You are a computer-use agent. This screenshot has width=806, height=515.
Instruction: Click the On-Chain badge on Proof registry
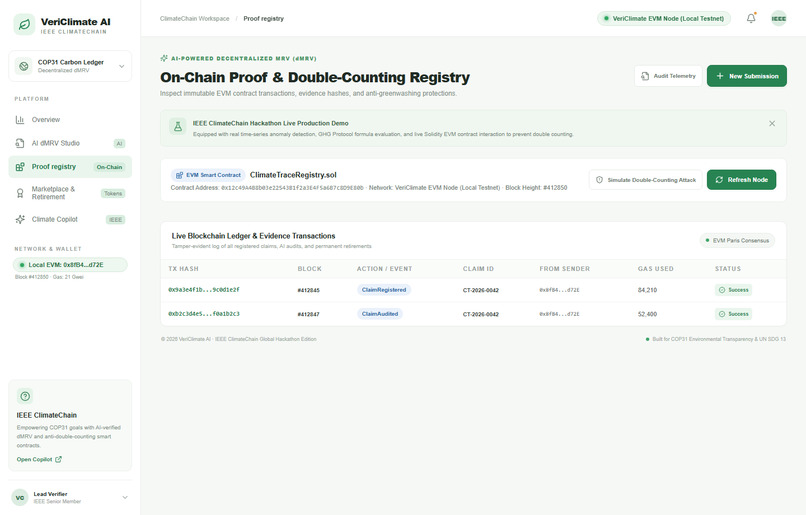pyautogui.click(x=109, y=167)
